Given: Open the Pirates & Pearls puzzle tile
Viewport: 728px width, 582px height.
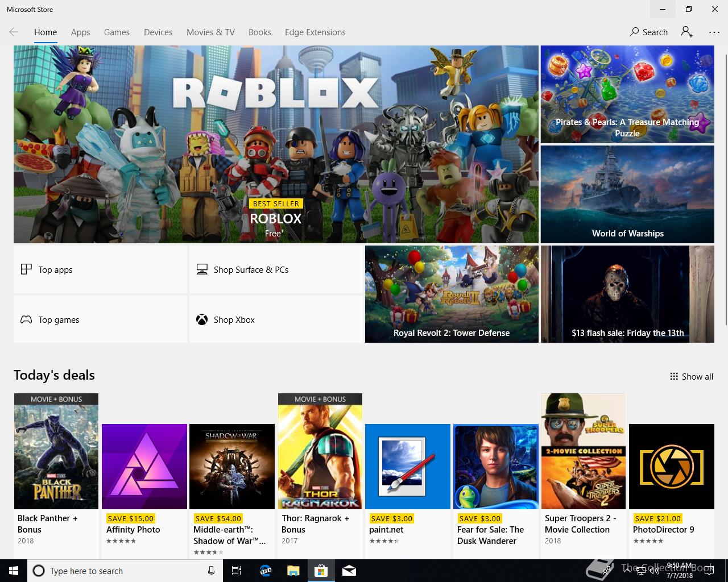Looking at the screenshot, I should tap(627, 94).
